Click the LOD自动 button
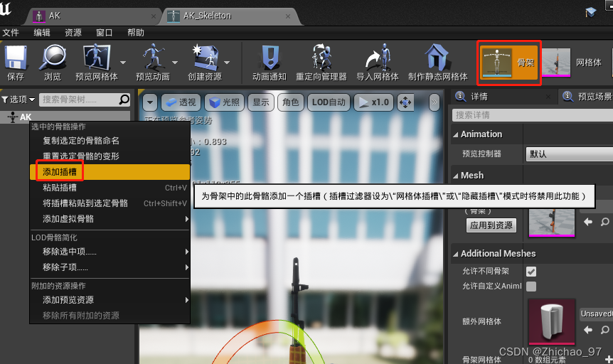 (329, 102)
